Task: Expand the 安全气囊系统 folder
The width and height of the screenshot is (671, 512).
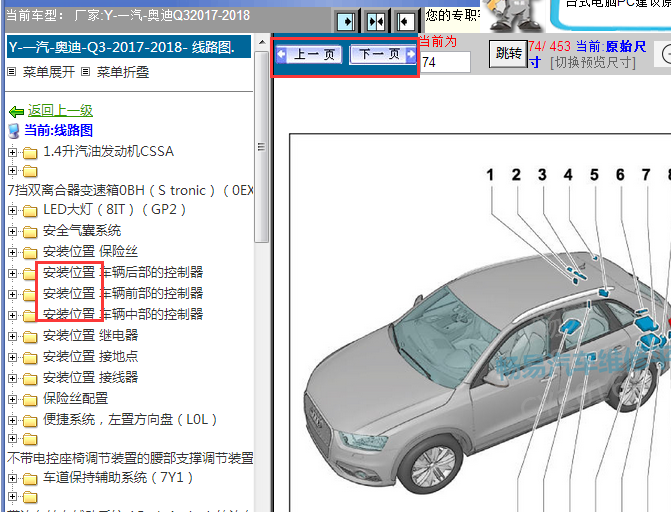Action: click(x=12, y=231)
